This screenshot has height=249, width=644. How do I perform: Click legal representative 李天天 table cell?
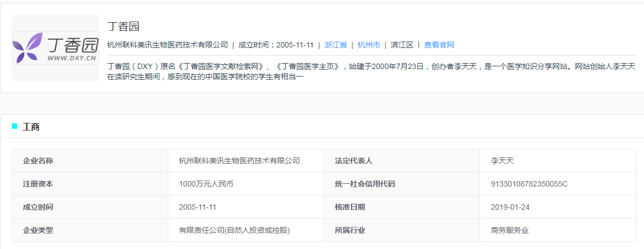click(558, 161)
